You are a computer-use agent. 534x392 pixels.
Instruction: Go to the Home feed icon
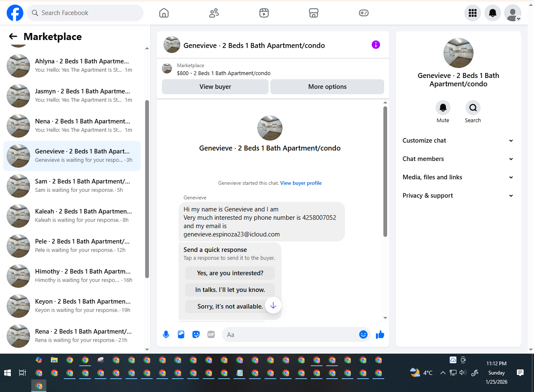[164, 13]
